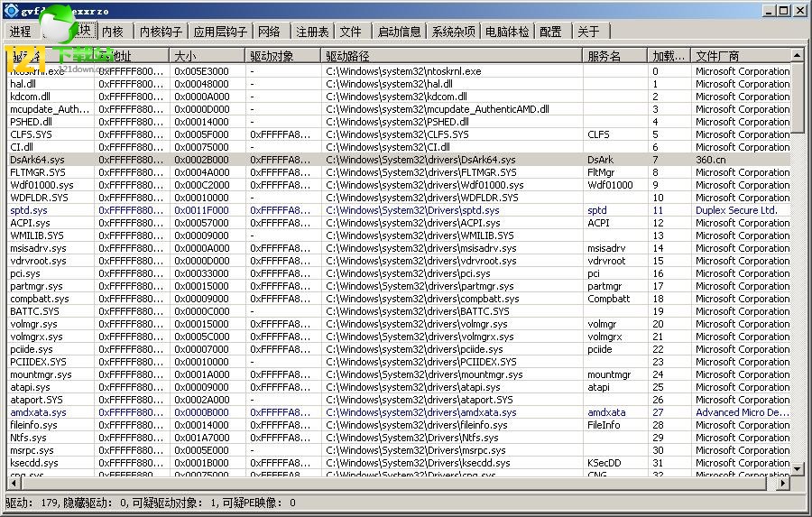Select the 关于 tab
The image size is (812, 517).
click(587, 32)
